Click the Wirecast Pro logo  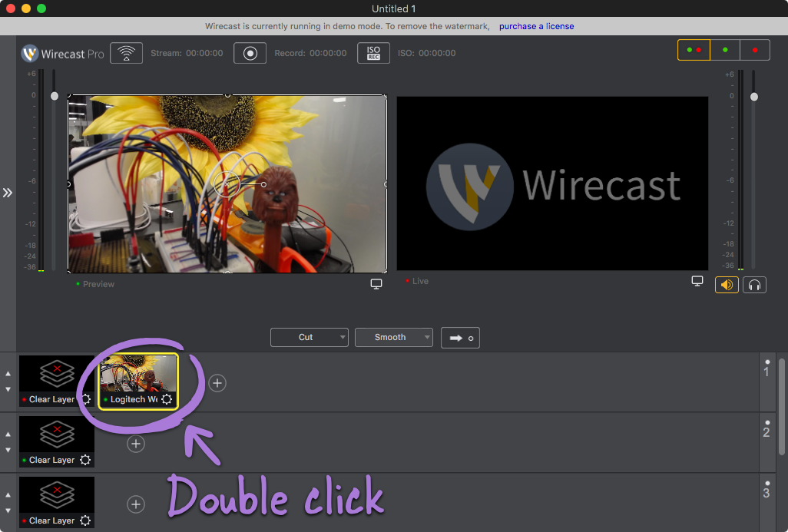click(63, 54)
